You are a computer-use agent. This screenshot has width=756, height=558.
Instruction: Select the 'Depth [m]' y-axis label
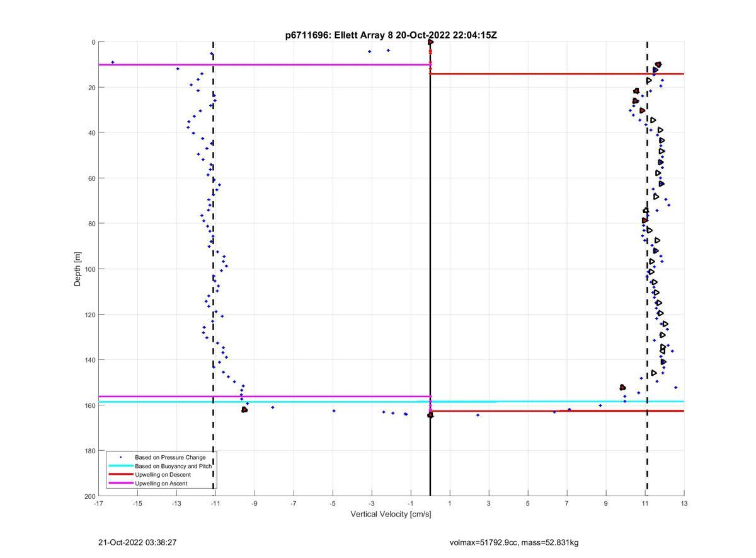78,269
